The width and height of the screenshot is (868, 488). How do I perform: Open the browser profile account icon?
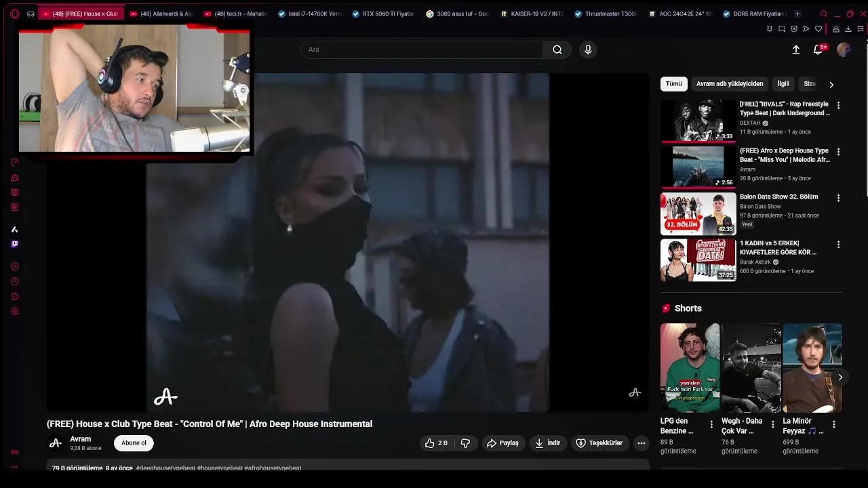(836, 28)
